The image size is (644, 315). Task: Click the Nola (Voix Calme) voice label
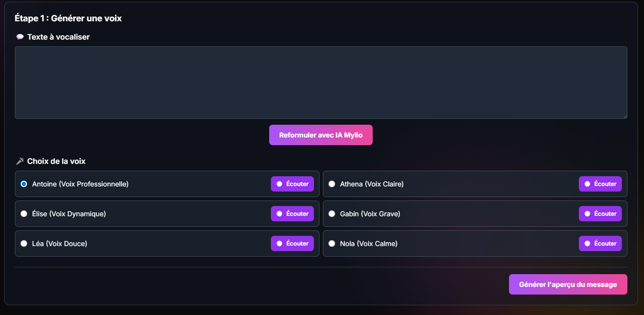[368, 243]
